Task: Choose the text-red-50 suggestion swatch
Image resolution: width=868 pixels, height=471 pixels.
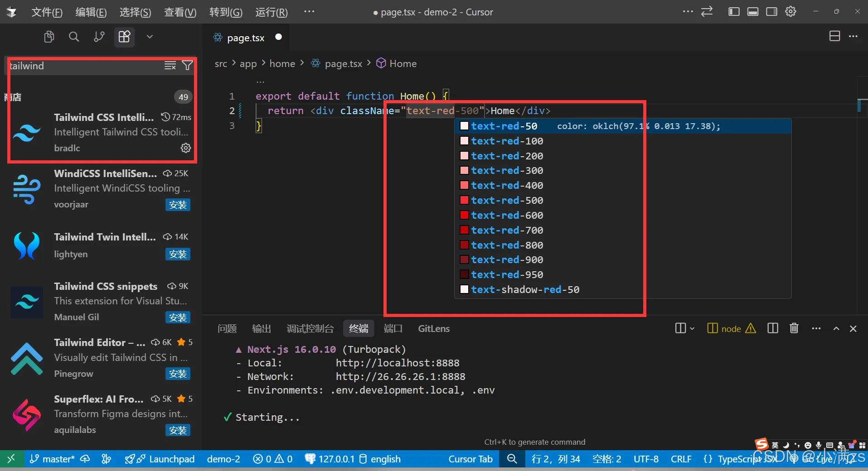Action: point(464,126)
